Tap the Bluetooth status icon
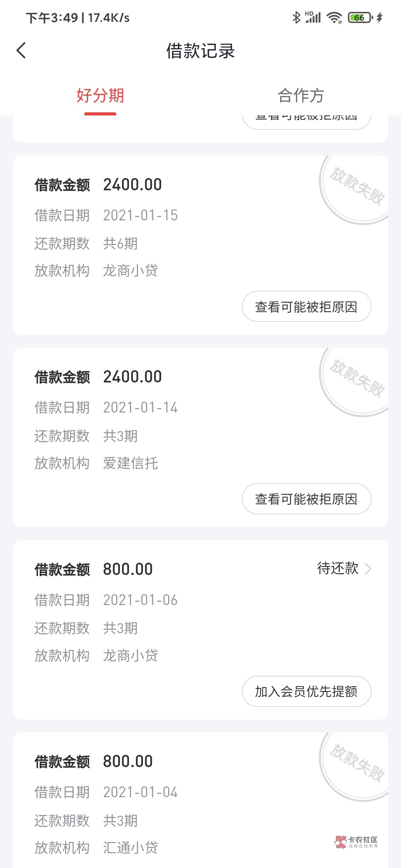Image resolution: width=401 pixels, height=868 pixels. (296, 17)
